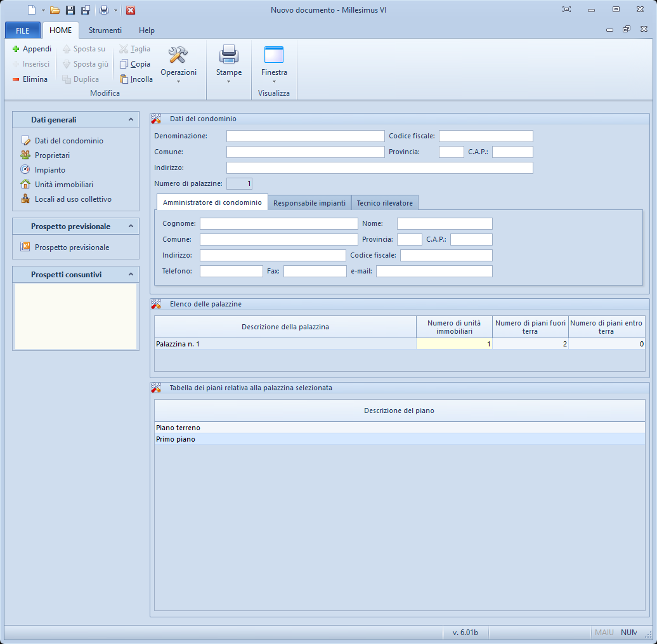Click the red X close document icon
This screenshot has height=644, width=657.
[x=131, y=10]
